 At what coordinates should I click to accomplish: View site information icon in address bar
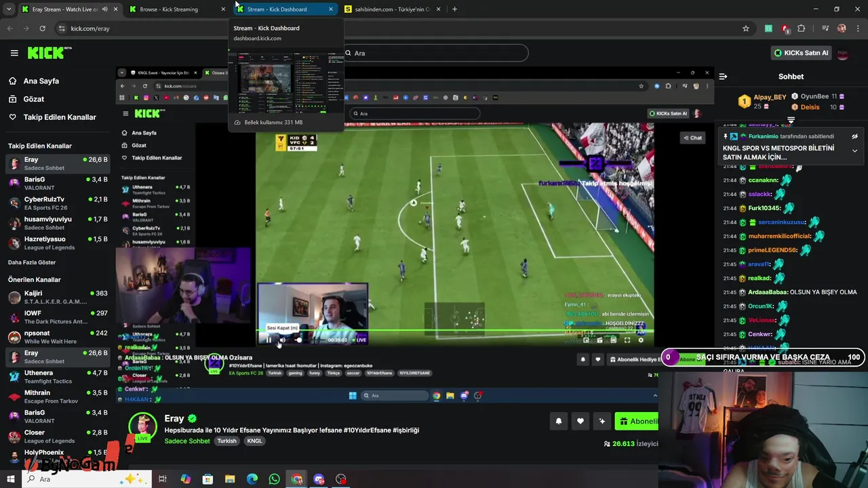62,28
